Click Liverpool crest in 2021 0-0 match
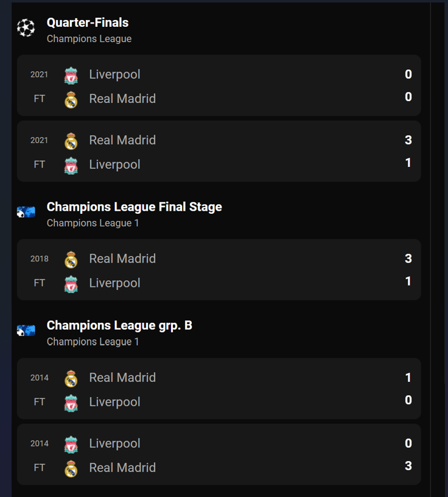The height and width of the screenshot is (497, 448). pos(71,76)
